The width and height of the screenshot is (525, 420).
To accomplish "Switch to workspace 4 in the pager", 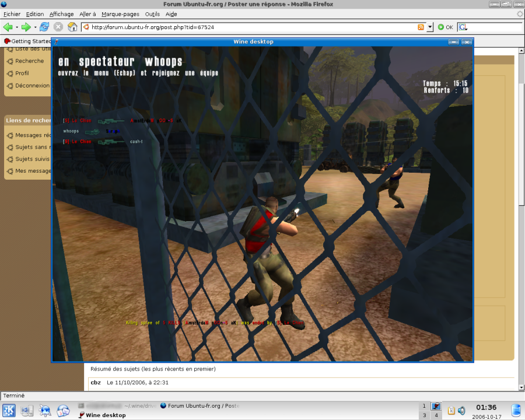I will 435,414.
